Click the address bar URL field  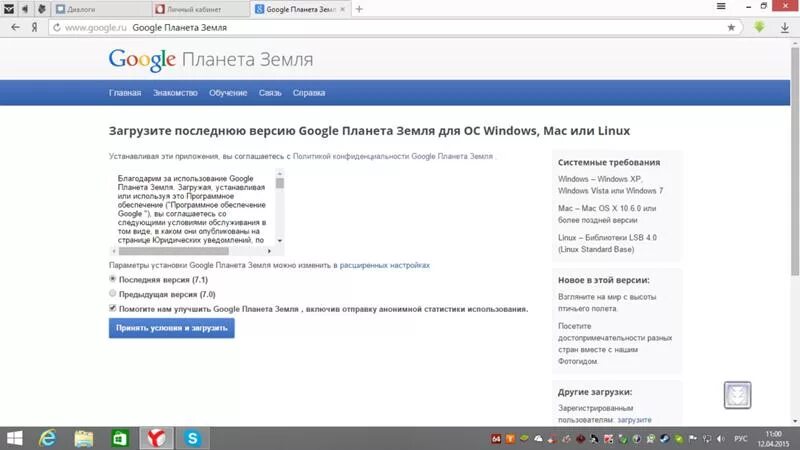click(393, 28)
